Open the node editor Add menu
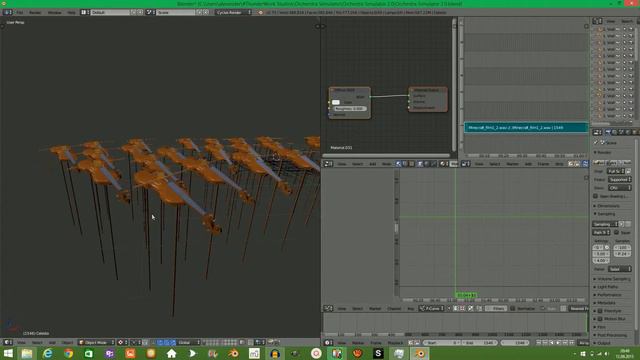Screen dimensions: 640x360 click(373, 164)
